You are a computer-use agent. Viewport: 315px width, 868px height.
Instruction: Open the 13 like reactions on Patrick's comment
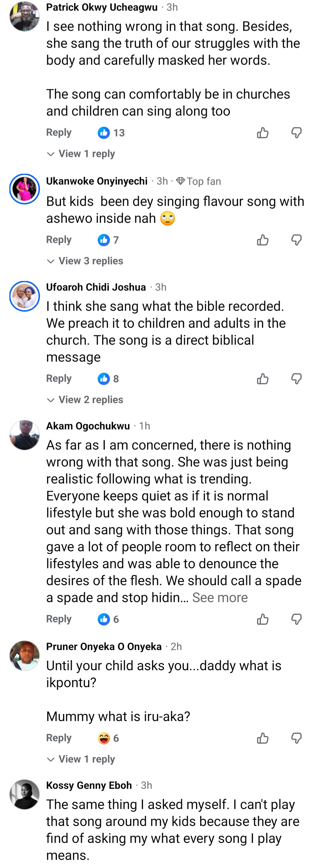(x=111, y=133)
